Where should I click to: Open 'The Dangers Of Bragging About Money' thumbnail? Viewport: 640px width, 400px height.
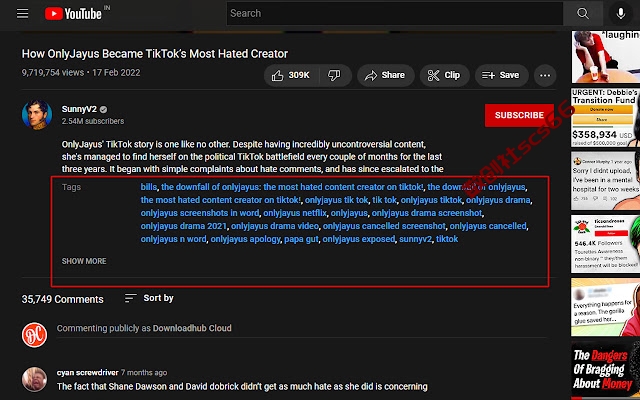tap(605, 371)
